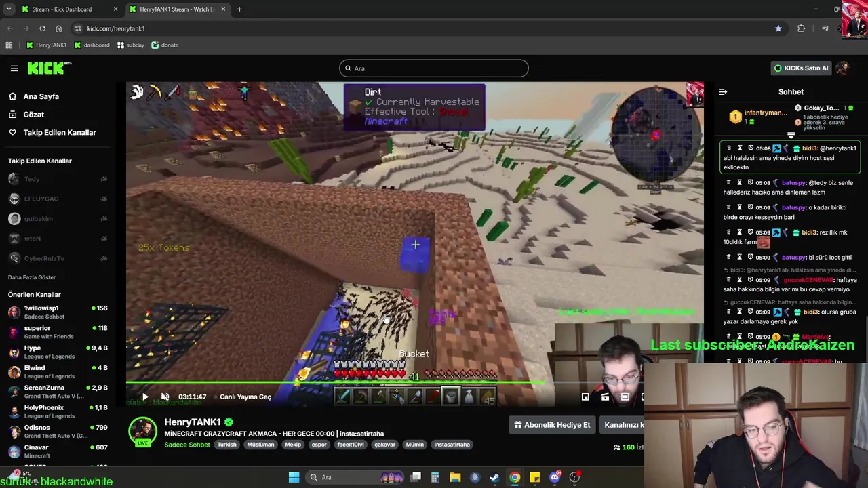Select the espor tag
Image resolution: width=868 pixels, height=488 pixels.
(x=319, y=445)
